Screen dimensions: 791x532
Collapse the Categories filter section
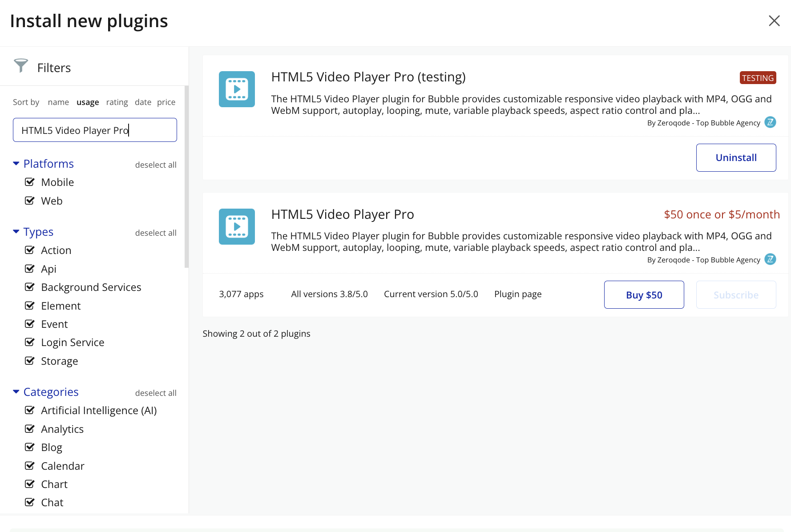point(16,392)
